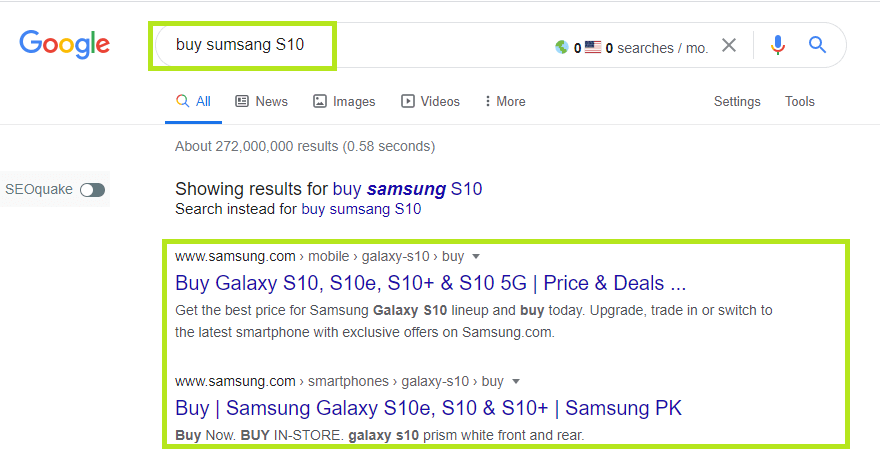Open the More search options menu
880x459 pixels.
504,102
